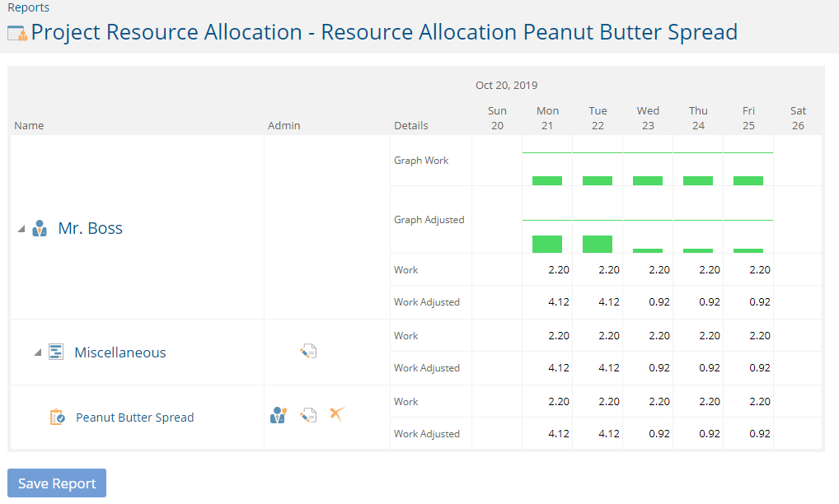Click Tuesday's tall bar in Graph Adjusted
Image resolution: width=839 pixels, height=504 pixels.
coord(598,244)
